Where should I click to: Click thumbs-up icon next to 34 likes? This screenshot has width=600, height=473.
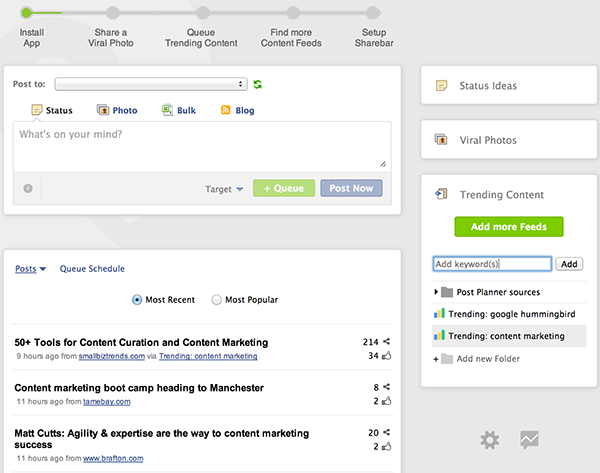click(387, 356)
